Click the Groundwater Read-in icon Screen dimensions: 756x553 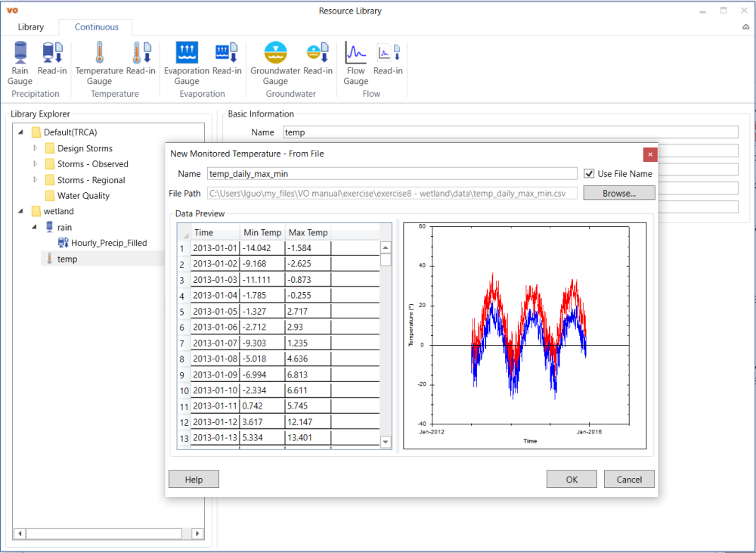pos(318,58)
